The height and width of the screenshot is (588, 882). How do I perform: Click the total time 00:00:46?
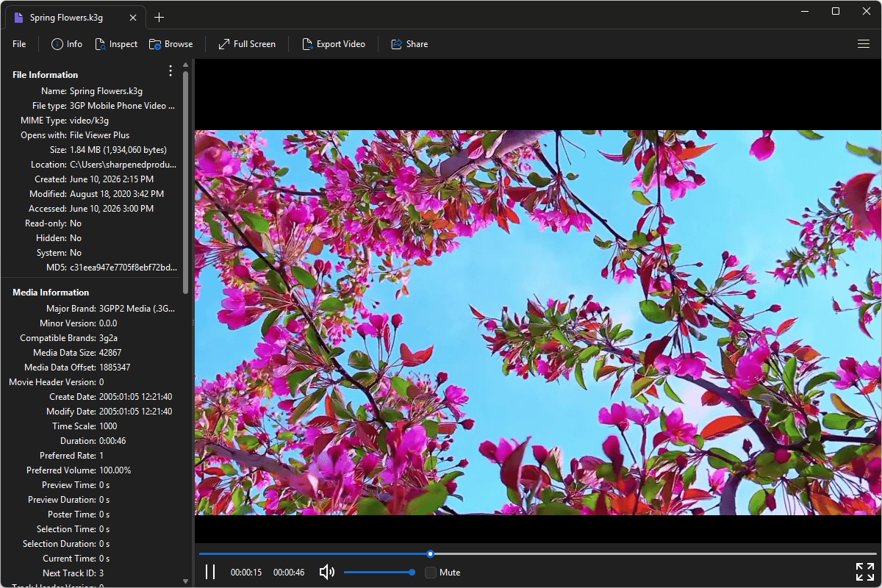click(x=289, y=573)
